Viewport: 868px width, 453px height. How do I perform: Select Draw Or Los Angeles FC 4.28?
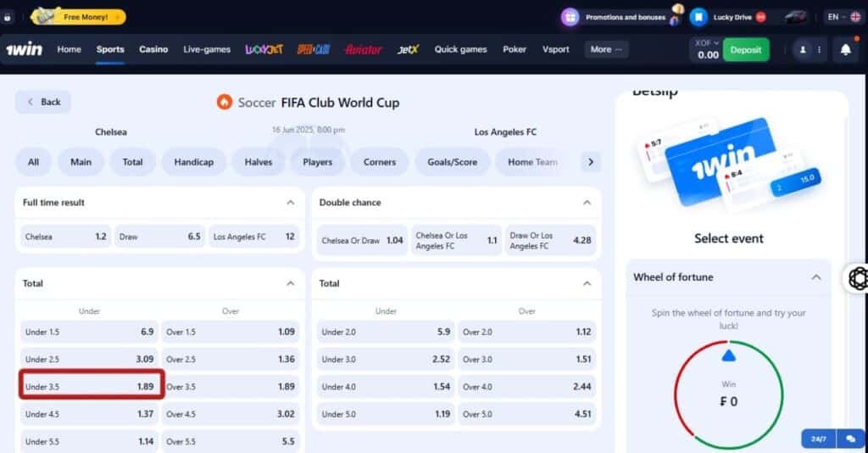click(x=550, y=240)
